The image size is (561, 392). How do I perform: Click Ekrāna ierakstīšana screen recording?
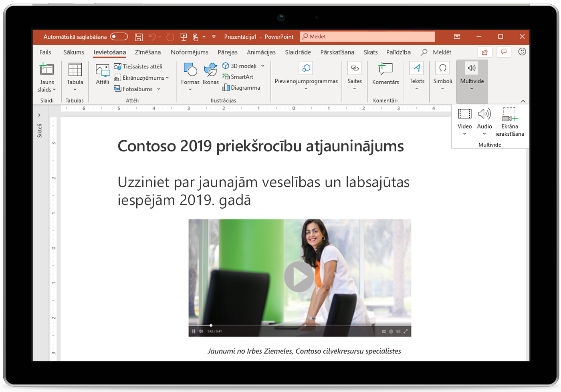pos(509,122)
